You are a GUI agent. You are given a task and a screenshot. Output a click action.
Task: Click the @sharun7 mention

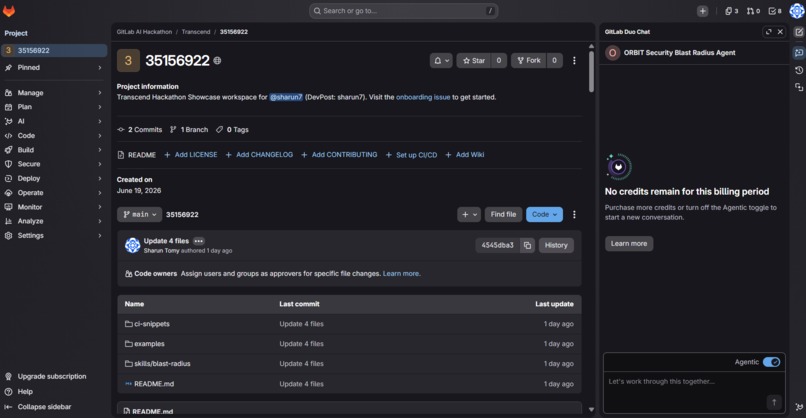click(286, 97)
